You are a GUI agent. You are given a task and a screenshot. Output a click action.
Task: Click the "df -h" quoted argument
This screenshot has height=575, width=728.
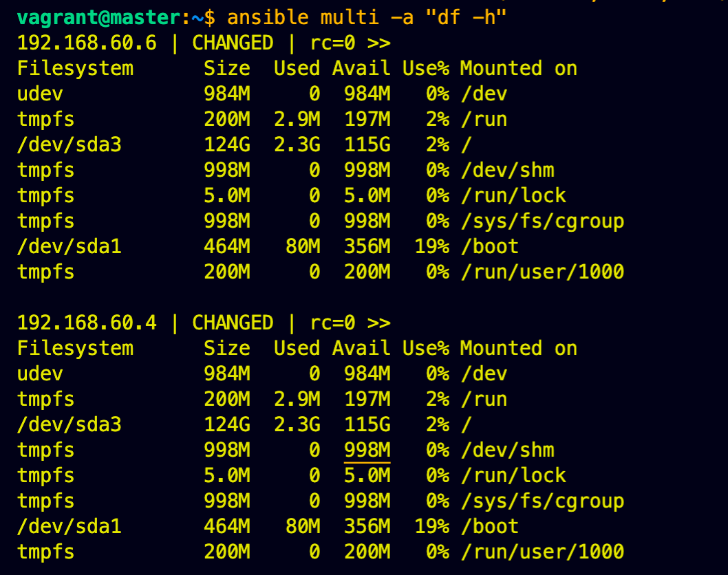click(466, 18)
